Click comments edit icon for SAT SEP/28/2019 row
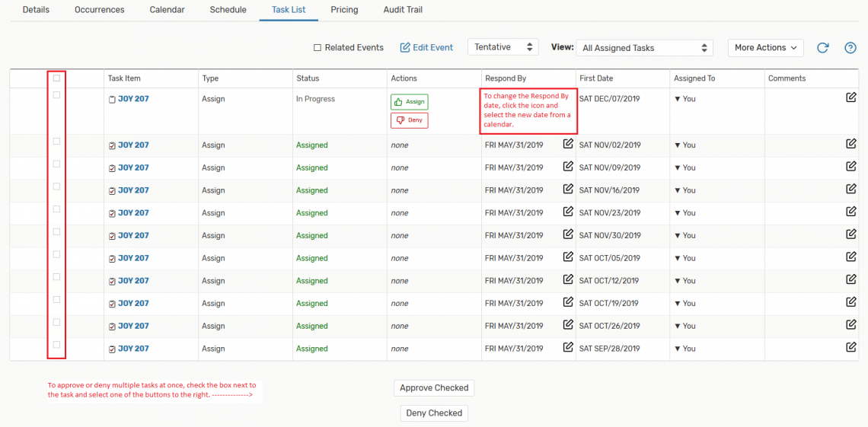The width and height of the screenshot is (868, 427). click(851, 347)
